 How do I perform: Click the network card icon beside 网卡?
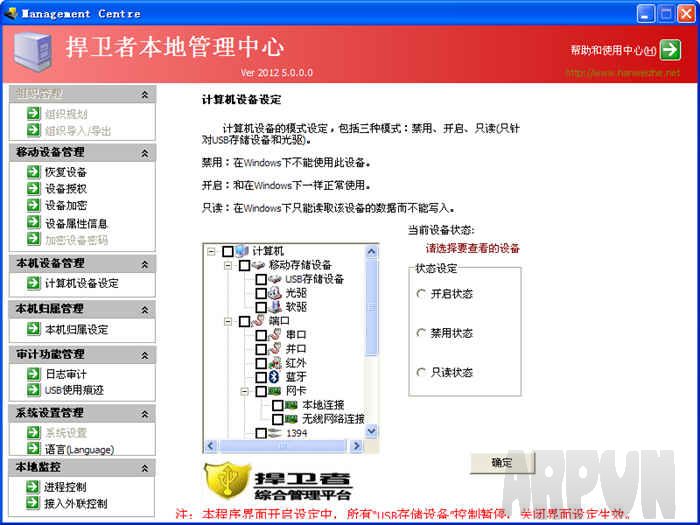pyautogui.click(x=275, y=391)
